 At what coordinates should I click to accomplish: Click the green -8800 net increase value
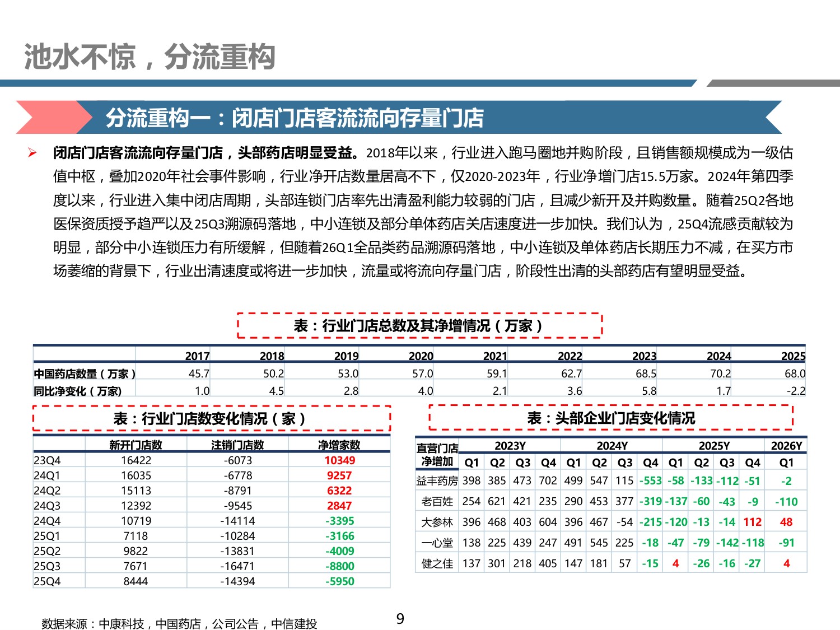tap(339, 566)
